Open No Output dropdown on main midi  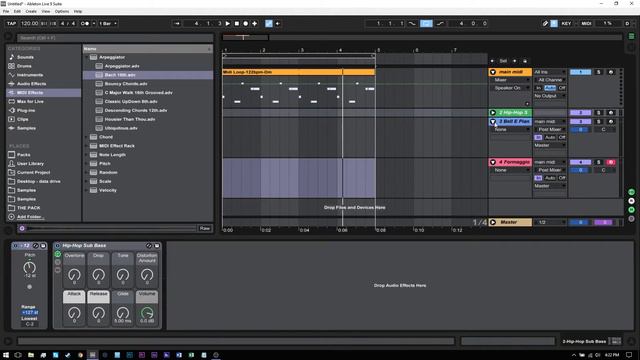(550, 96)
